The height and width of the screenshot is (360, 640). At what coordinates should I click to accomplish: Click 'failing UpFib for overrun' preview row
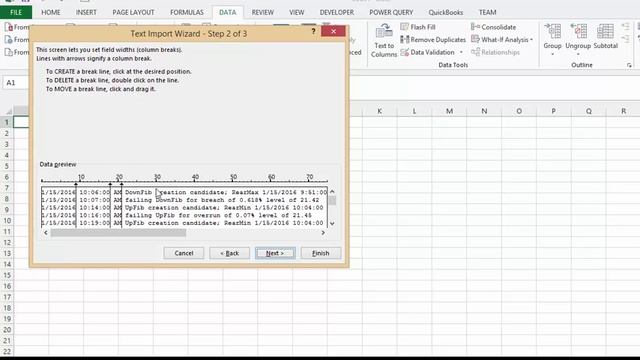[x=184, y=216]
